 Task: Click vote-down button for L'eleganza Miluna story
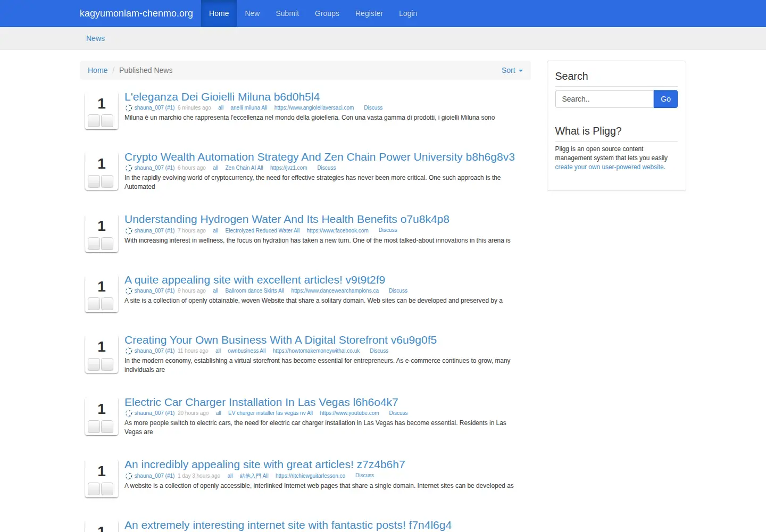(x=107, y=121)
